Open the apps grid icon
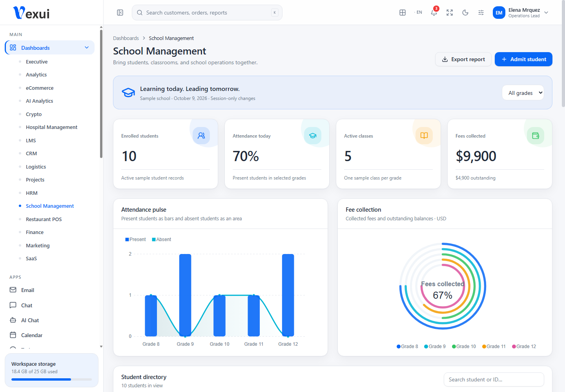This screenshot has height=392, width=565. 403,13
